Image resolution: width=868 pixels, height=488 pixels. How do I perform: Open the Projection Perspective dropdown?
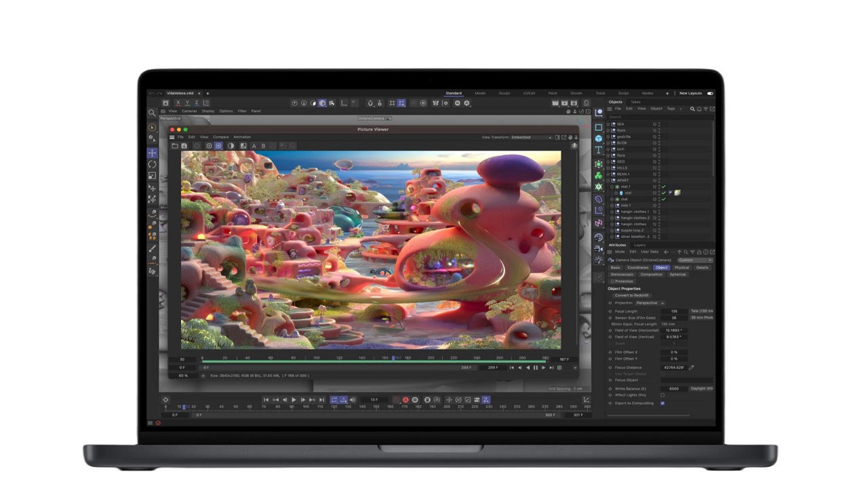click(650, 303)
